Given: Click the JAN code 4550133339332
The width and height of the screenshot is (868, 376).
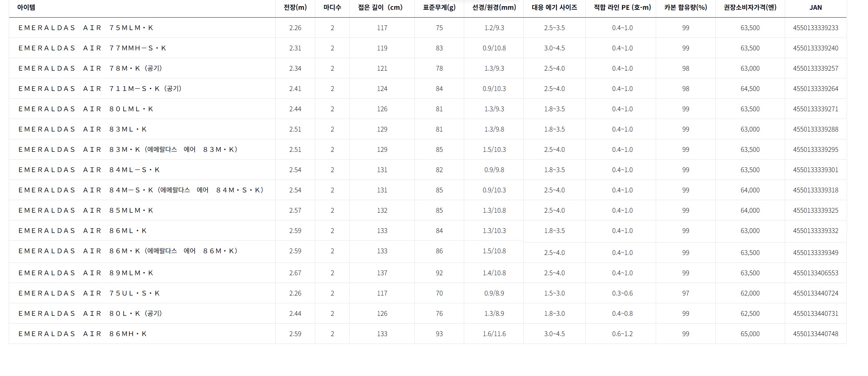Looking at the screenshot, I should pos(816,231).
